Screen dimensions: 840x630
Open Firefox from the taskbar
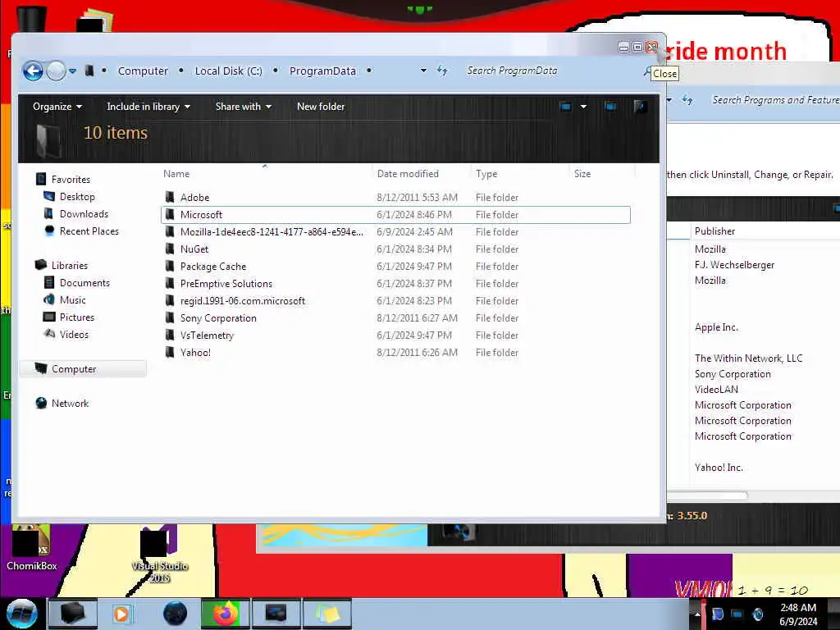226,614
